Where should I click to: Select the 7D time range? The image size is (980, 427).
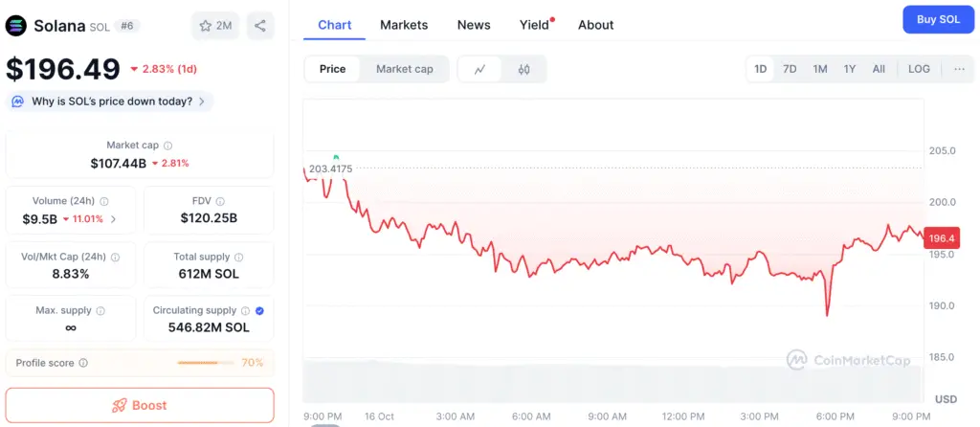click(x=790, y=69)
